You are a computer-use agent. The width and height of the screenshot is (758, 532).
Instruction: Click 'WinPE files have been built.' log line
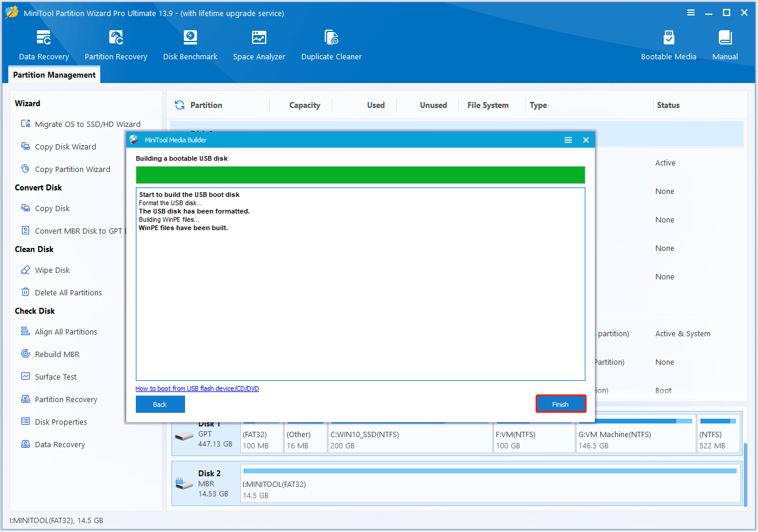(x=183, y=228)
